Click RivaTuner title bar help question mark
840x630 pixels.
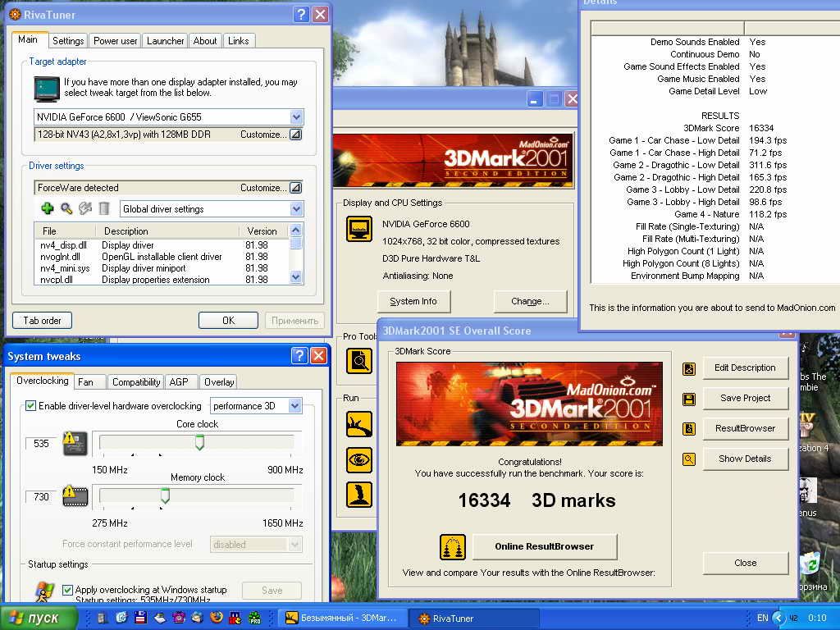301,14
